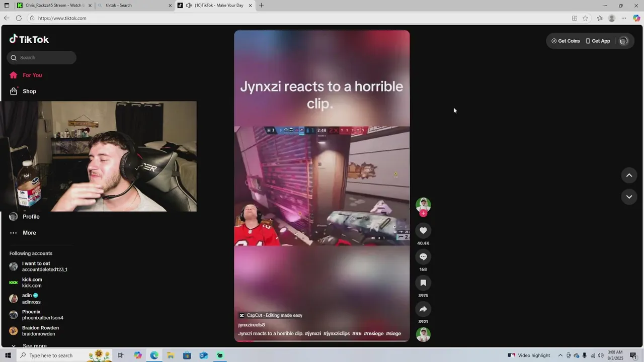Viewport: 644px width, 362px height.
Task: Open the video comments
Action: pos(423,256)
